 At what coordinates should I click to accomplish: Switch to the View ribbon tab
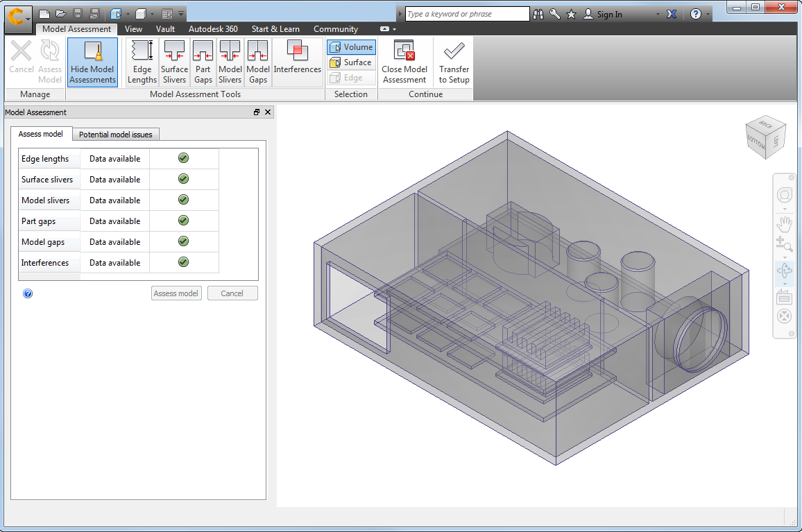tap(133, 29)
